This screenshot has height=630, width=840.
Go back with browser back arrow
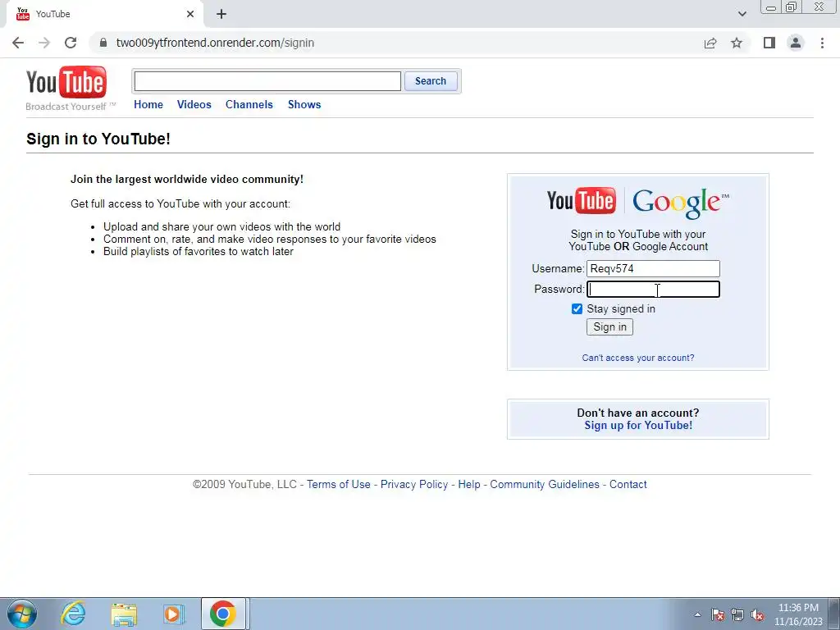18,43
